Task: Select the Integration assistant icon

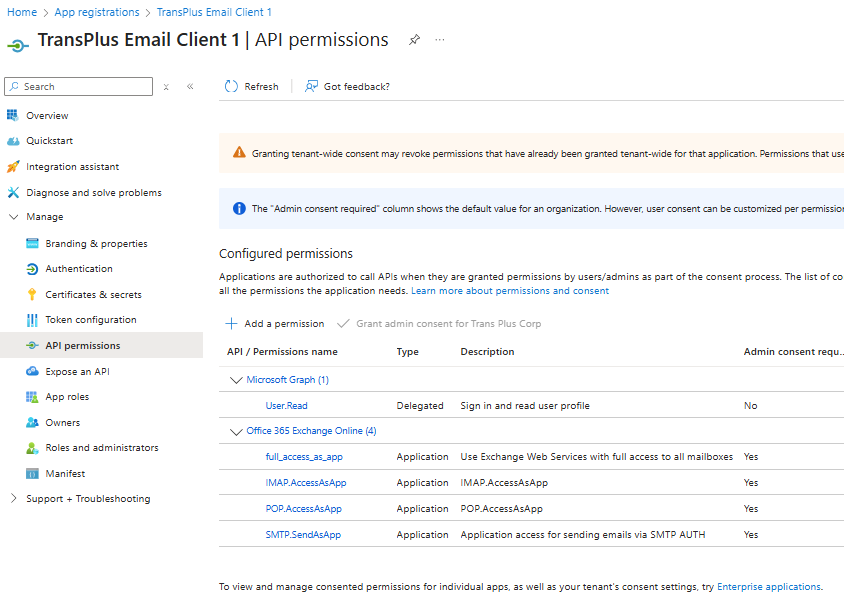Action: pos(13,166)
